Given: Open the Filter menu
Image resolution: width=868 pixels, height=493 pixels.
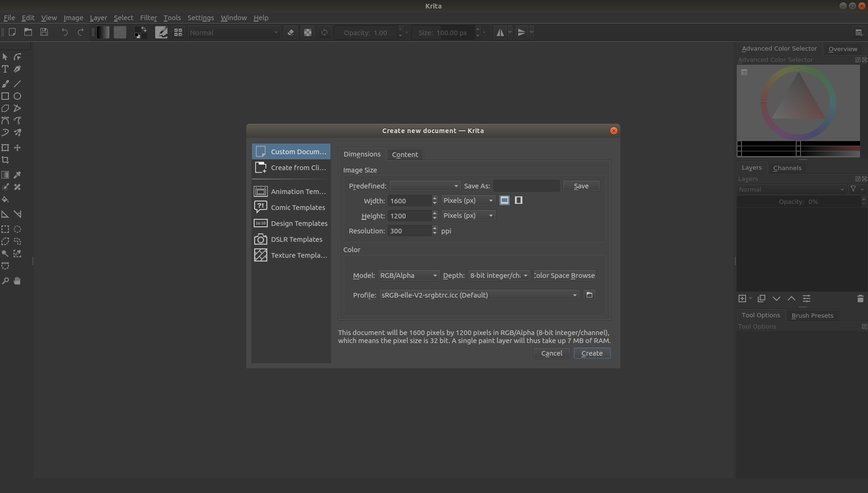Looking at the screenshot, I should tap(149, 18).
